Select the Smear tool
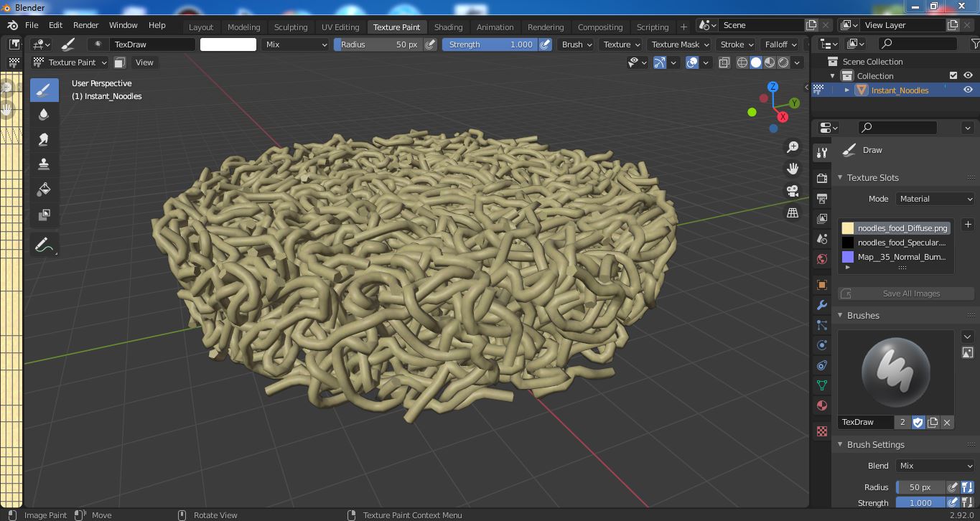Screen dimensions: 980x521 click(x=44, y=139)
